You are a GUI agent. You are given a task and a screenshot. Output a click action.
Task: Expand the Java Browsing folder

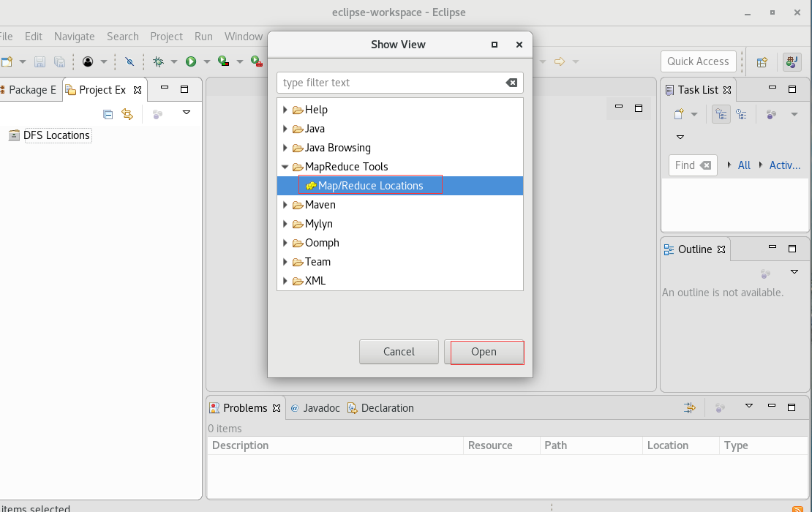[285, 148]
